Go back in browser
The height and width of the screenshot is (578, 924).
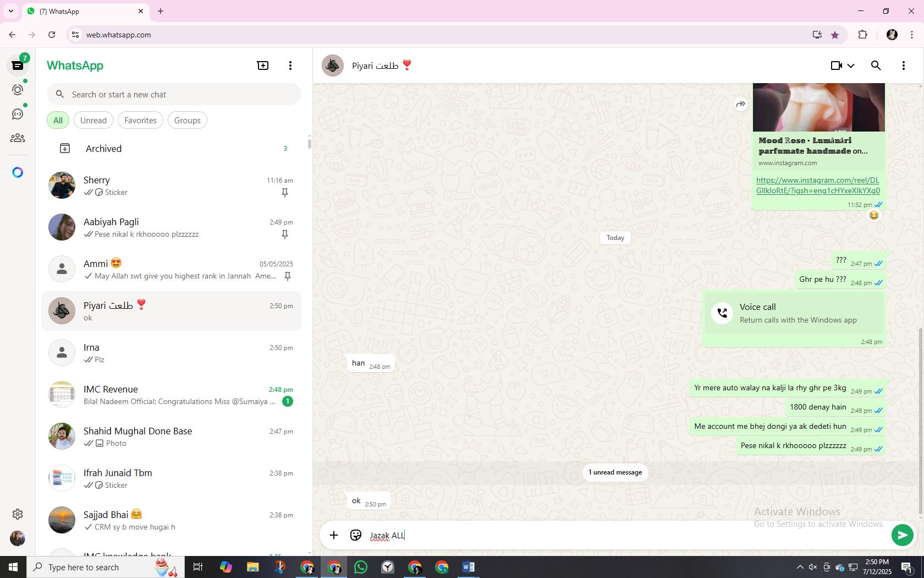tap(12, 35)
